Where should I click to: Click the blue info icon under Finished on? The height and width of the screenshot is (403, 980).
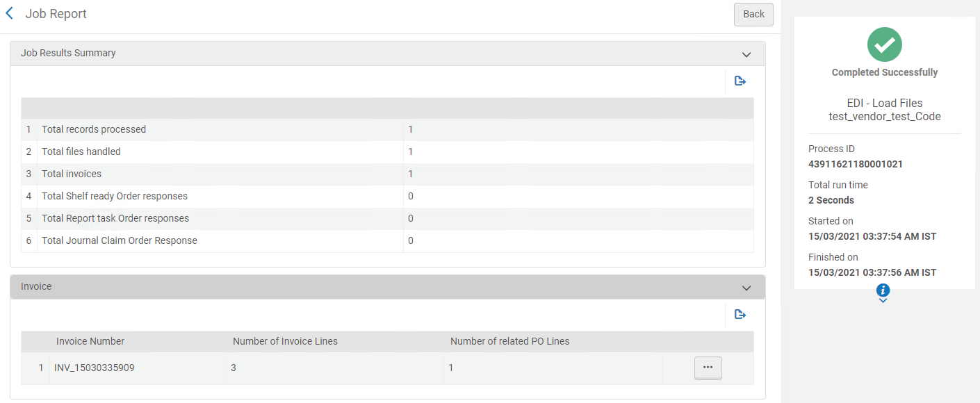(x=883, y=290)
